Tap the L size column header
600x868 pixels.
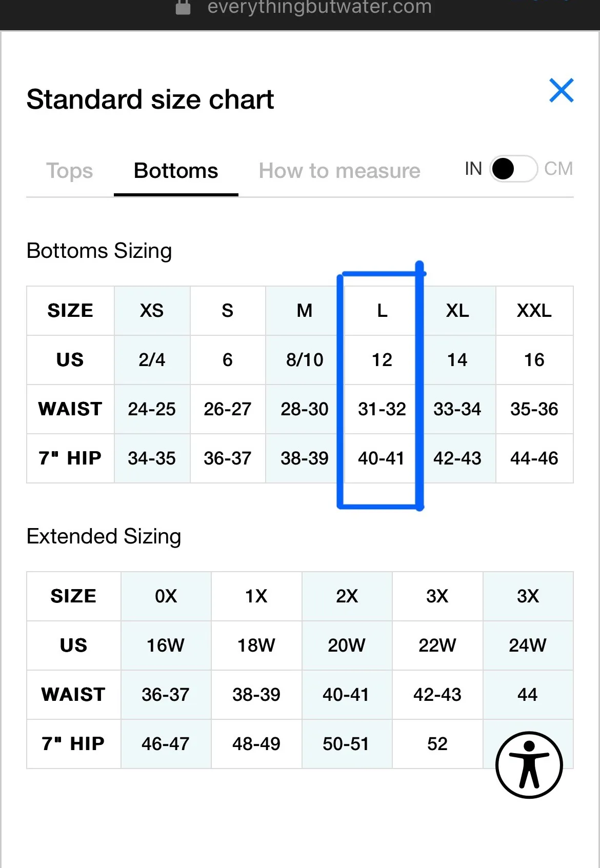382,311
